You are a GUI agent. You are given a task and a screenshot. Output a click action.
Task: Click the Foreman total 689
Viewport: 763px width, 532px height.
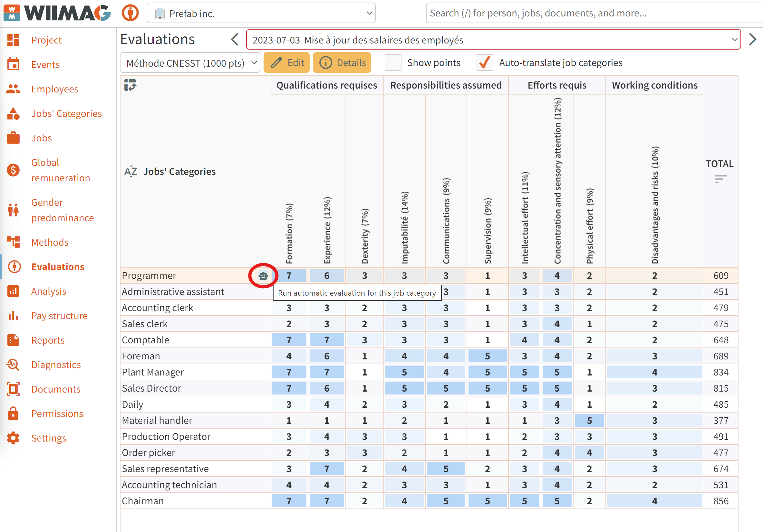(720, 356)
